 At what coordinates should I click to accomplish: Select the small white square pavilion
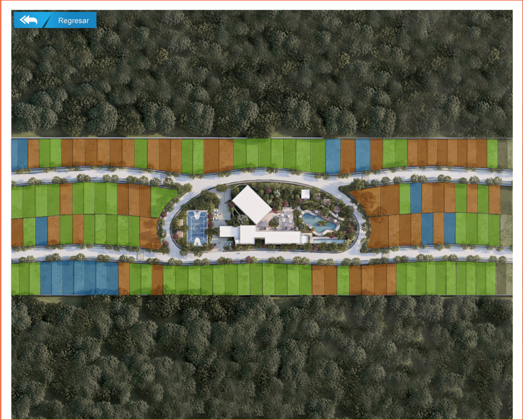coord(305,194)
